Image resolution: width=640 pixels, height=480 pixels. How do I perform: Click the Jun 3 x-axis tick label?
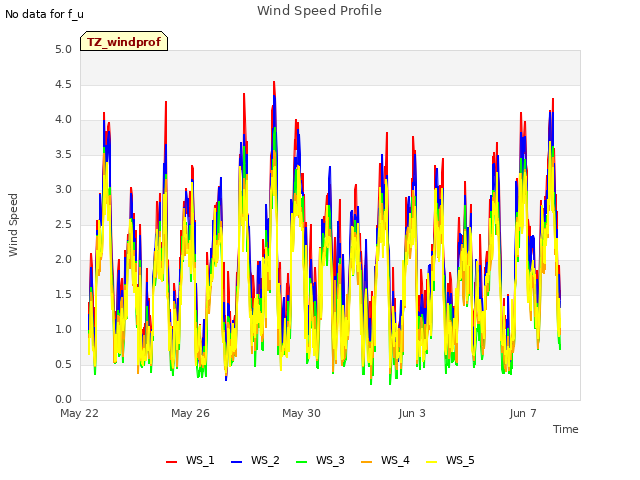coord(412,413)
